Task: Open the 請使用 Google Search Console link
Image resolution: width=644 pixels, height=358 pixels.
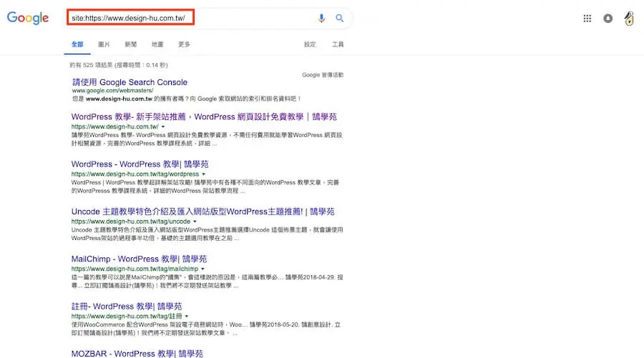Action: pyautogui.click(x=130, y=82)
